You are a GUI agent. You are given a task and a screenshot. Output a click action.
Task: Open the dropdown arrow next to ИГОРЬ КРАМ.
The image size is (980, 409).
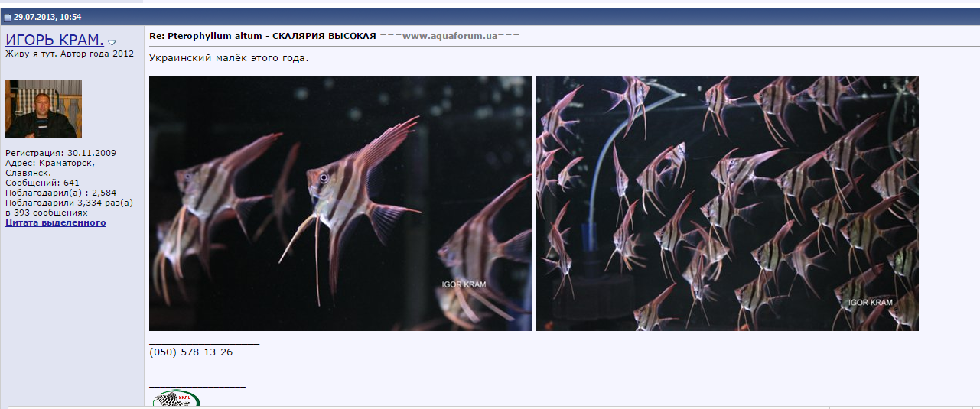point(112,42)
